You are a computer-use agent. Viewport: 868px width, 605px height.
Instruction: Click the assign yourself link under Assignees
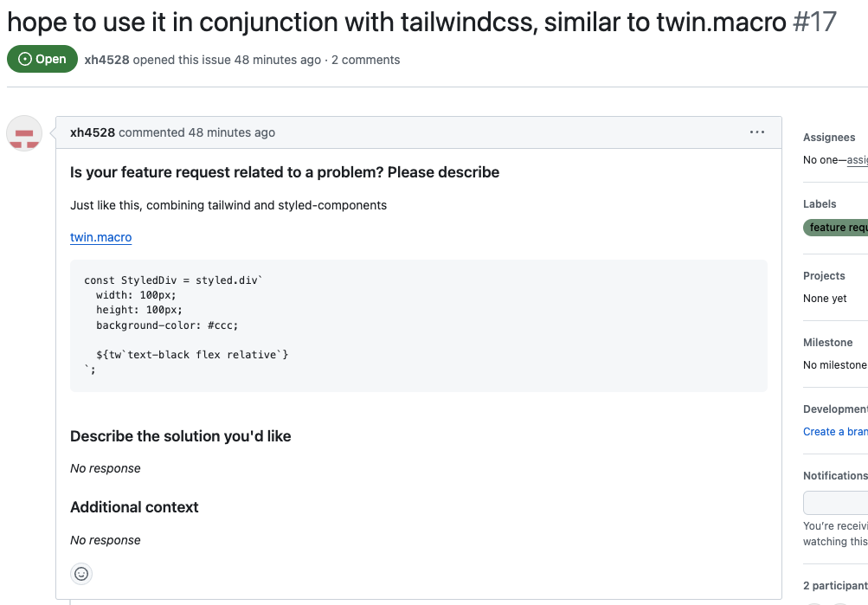tap(857, 160)
